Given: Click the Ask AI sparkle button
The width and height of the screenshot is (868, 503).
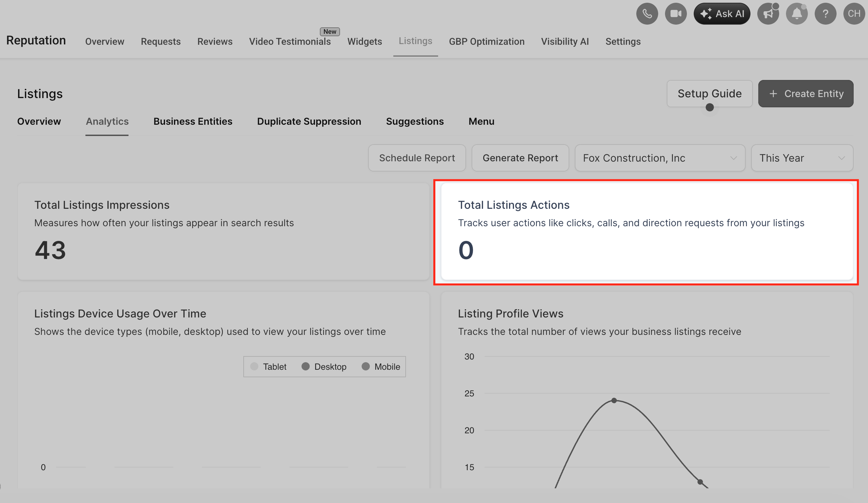Looking at the screenshot, I should [x=722, y=14].
